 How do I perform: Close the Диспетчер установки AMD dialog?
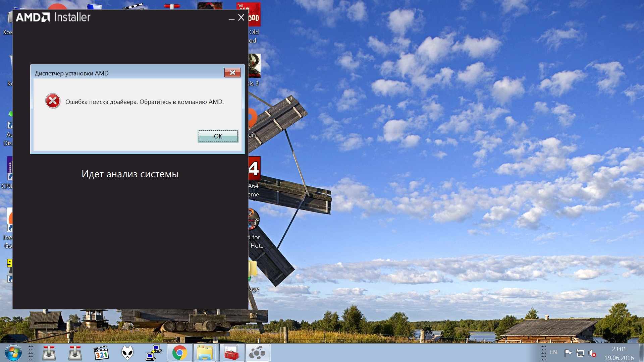[232, 73]
